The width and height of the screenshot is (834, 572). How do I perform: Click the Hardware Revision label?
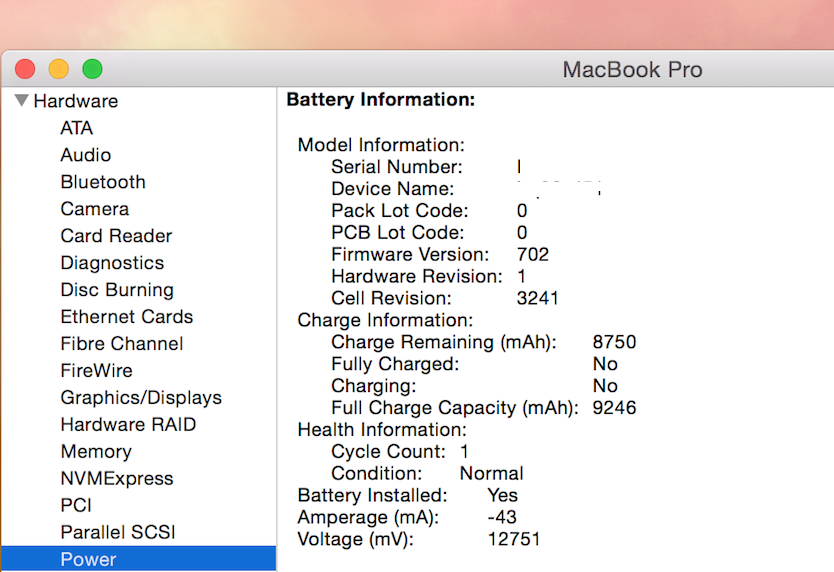pos(416,276)
